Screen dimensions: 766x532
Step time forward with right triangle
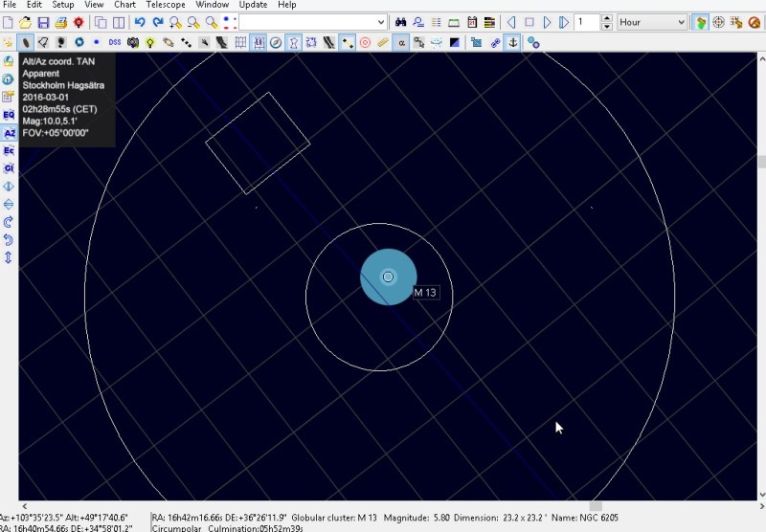point(547,22)
